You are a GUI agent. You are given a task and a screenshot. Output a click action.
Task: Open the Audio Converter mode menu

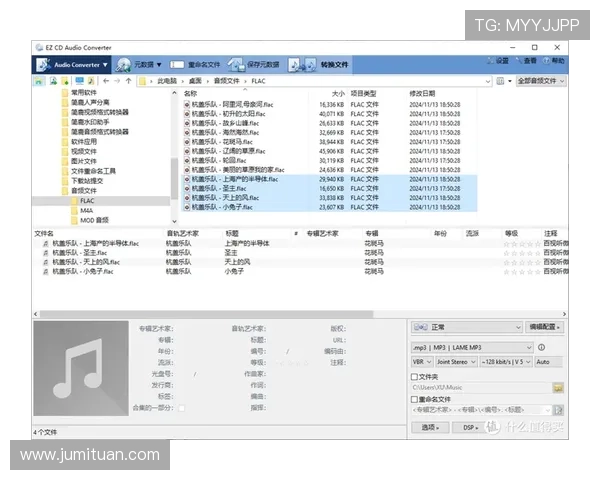72,65
